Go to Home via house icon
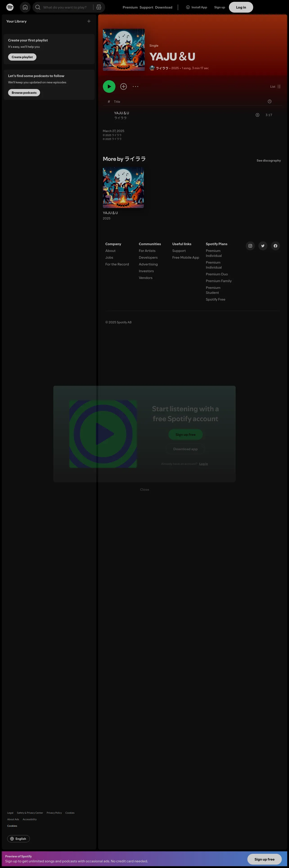289x868 pixels. click(25, 7)
